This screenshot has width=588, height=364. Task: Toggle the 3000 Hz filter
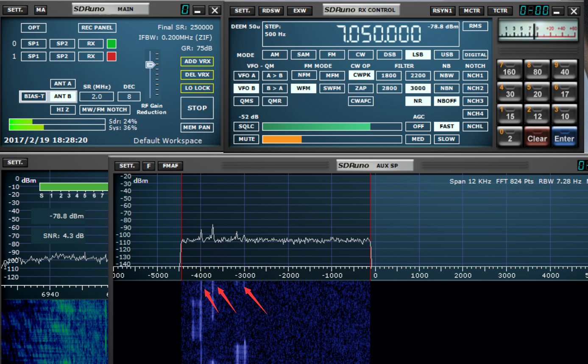click(418, 88)
